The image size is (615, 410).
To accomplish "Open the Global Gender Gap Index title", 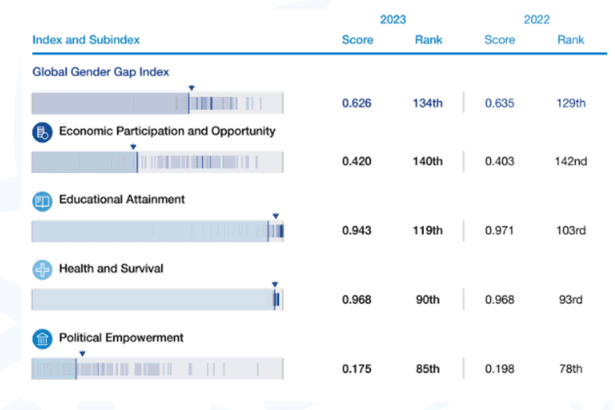I will coord(101,72).
